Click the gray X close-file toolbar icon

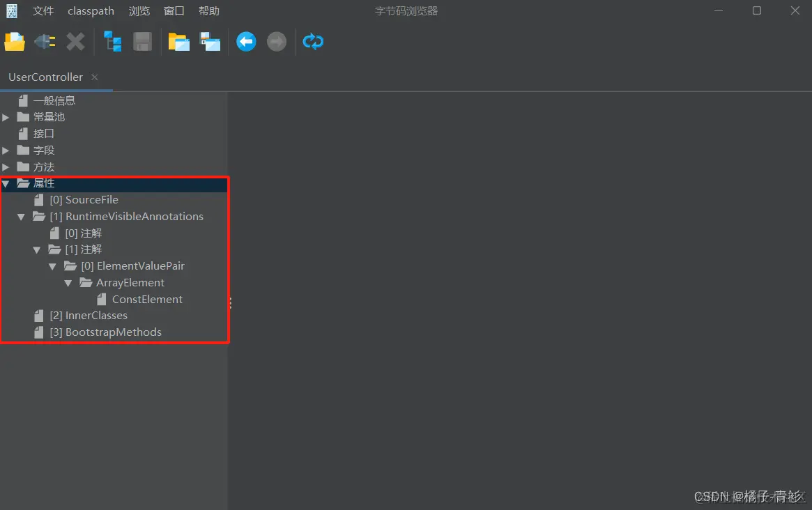[75, 42]
